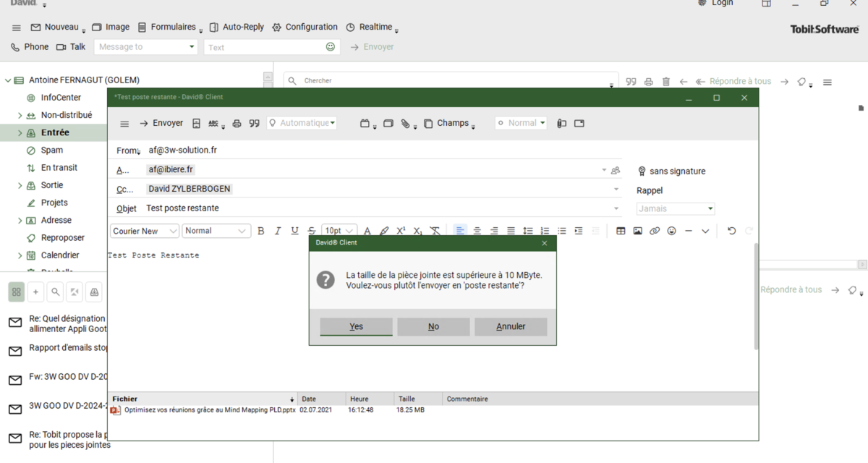Toggle subscript formatting
This screenshot has width=868, height=463.
417,231
